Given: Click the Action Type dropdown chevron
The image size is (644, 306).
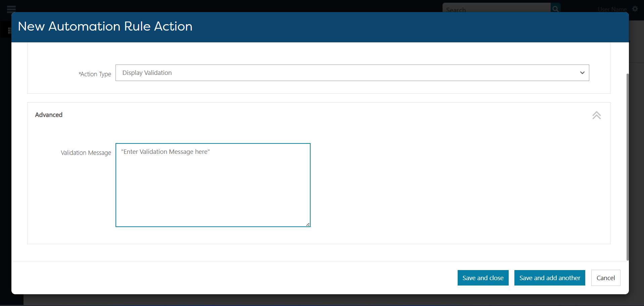Looking at the screenshot, I should (x=583, y=73).
